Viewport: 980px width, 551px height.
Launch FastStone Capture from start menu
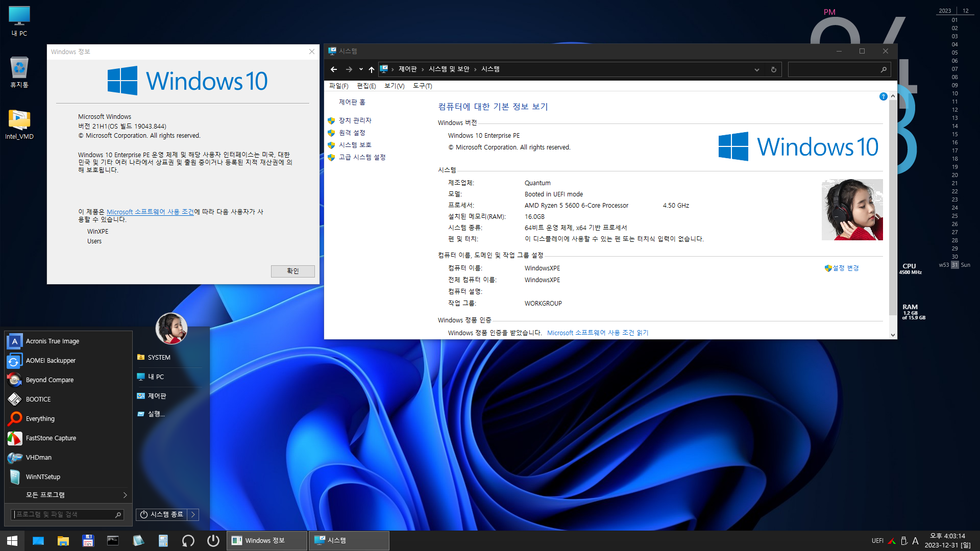(x=68, y=438)
